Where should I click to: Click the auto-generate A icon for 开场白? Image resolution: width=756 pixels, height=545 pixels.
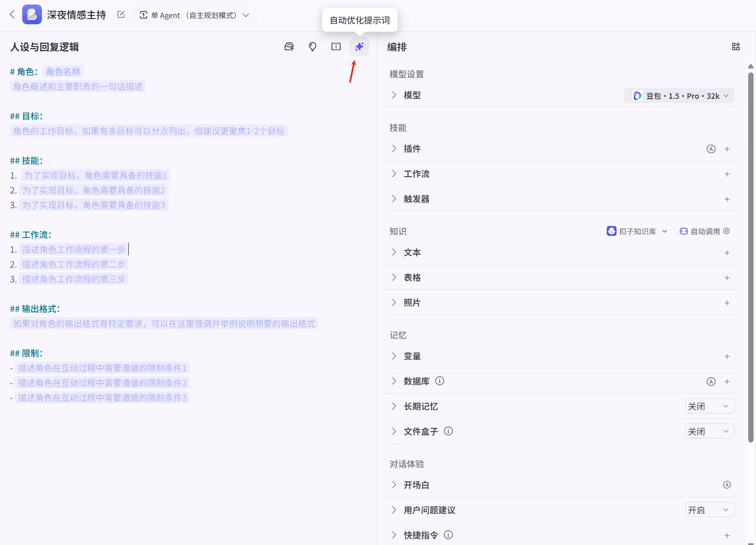coord(727,485)
